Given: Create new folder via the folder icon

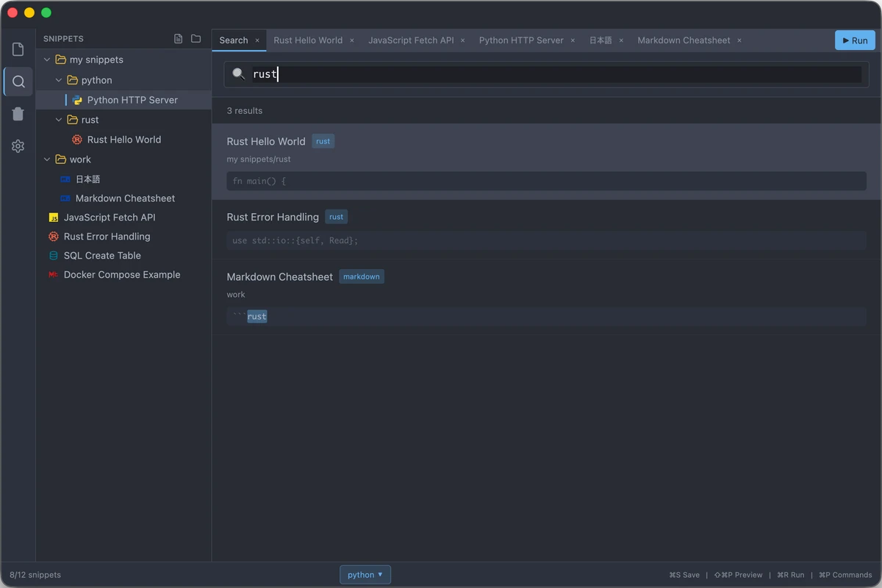Looking at the screenshot, I should click(196, 39).
